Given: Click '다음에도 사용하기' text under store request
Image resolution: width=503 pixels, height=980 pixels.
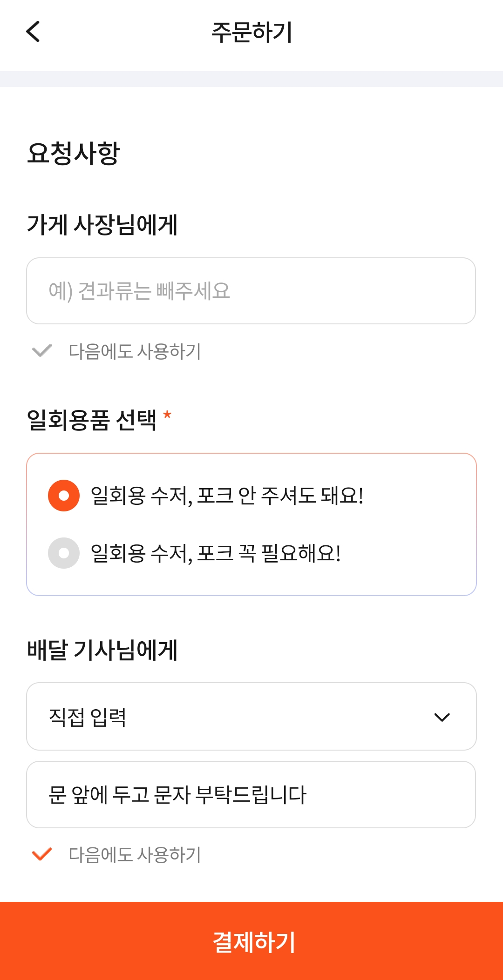Looking at the screenshot, I should 135,351.
